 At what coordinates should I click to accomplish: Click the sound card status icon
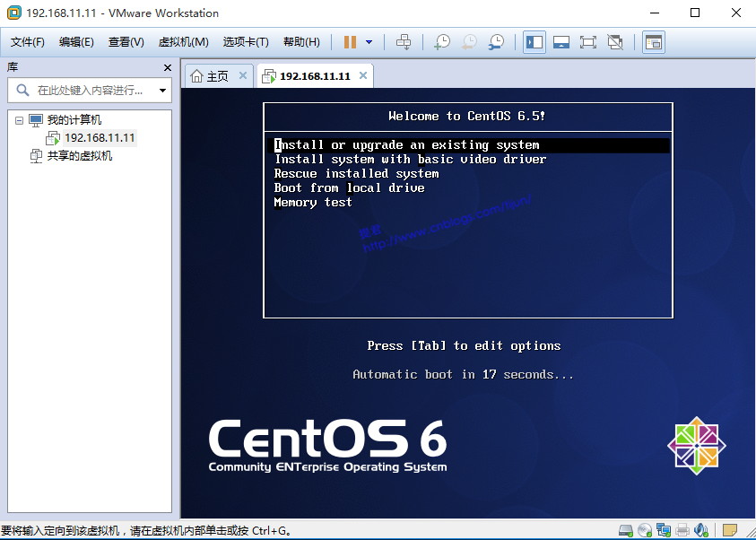(700, 531)
